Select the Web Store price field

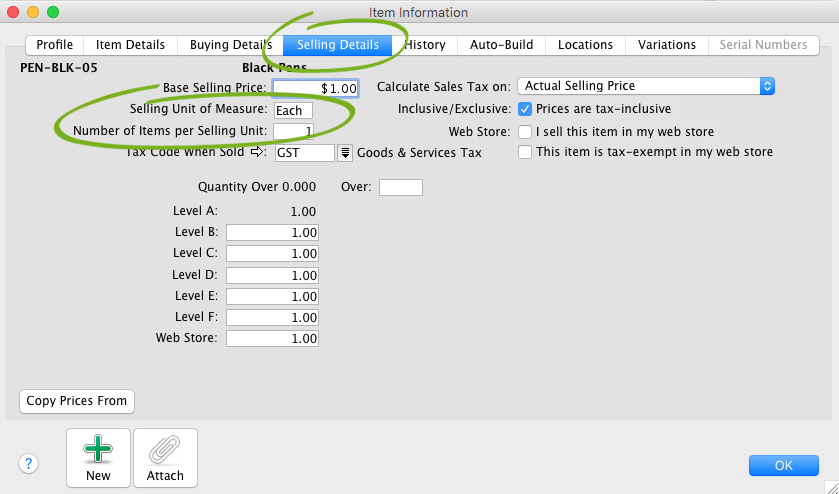(272, 338)
